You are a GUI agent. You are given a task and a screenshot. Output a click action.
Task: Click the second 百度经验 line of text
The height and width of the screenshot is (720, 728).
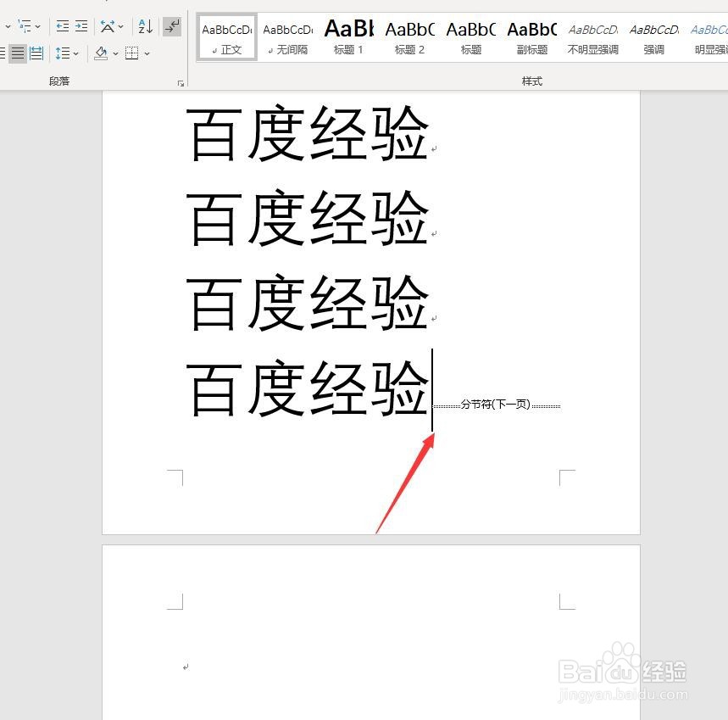(x=307, y=218)
